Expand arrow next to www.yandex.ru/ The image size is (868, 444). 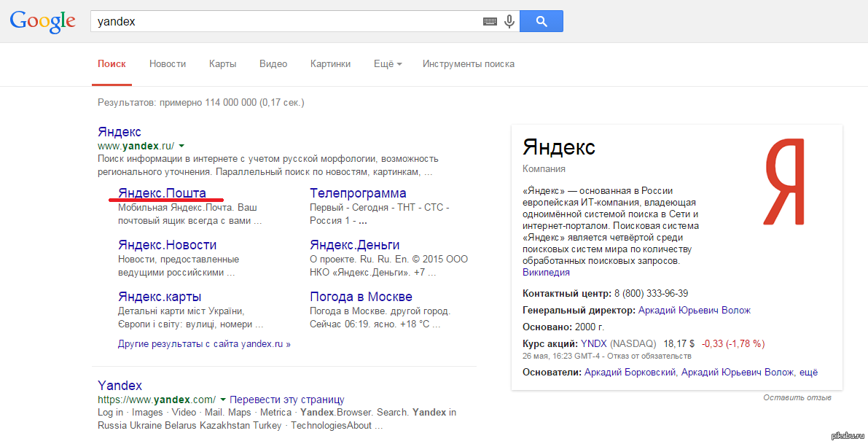coord(181,146)
